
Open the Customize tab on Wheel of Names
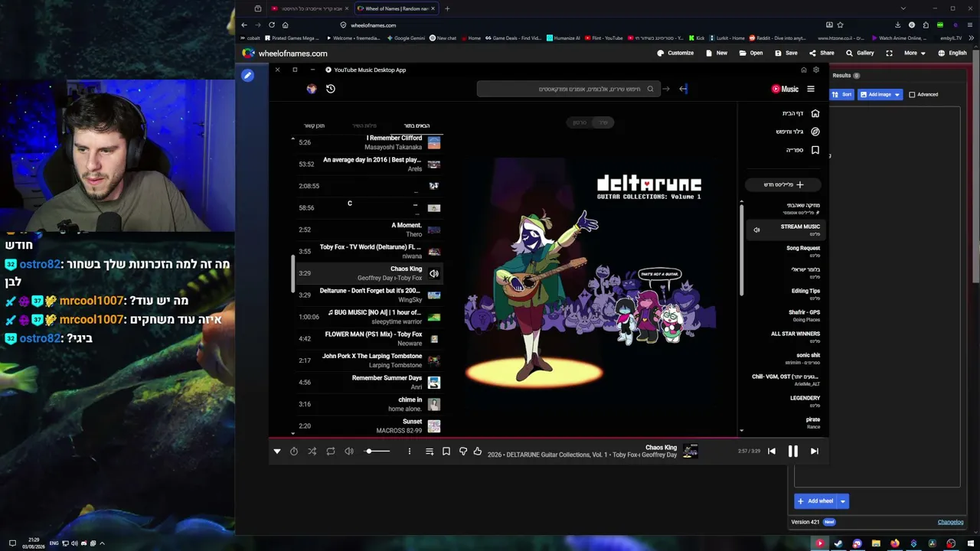pos(675,54)
